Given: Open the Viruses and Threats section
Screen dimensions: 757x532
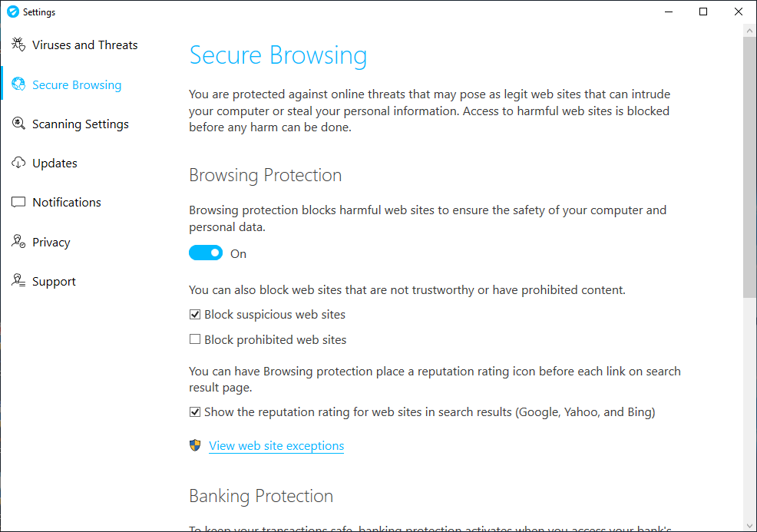Looking at the screenshot, I should [84, 45].
